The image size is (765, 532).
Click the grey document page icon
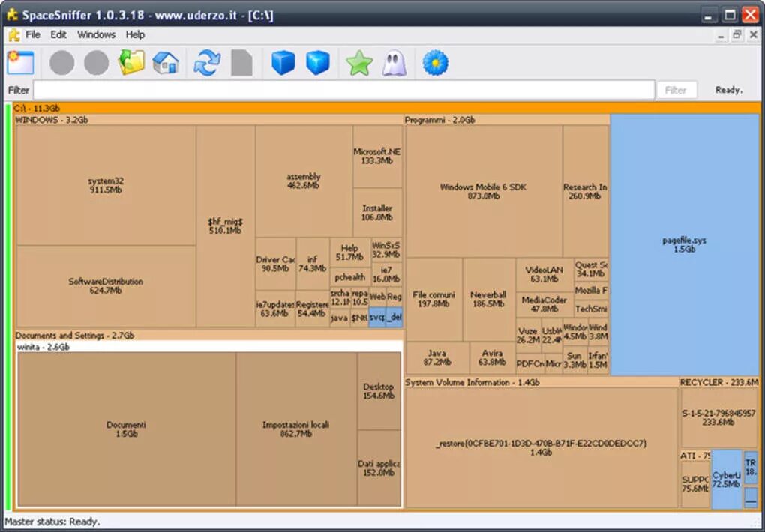coord(242,63)
